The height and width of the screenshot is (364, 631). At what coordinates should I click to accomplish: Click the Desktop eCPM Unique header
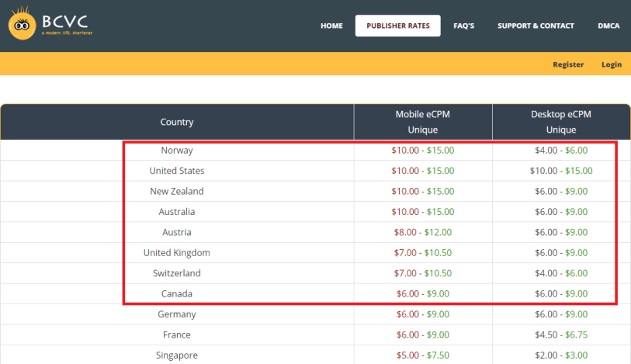pos(561,122)
